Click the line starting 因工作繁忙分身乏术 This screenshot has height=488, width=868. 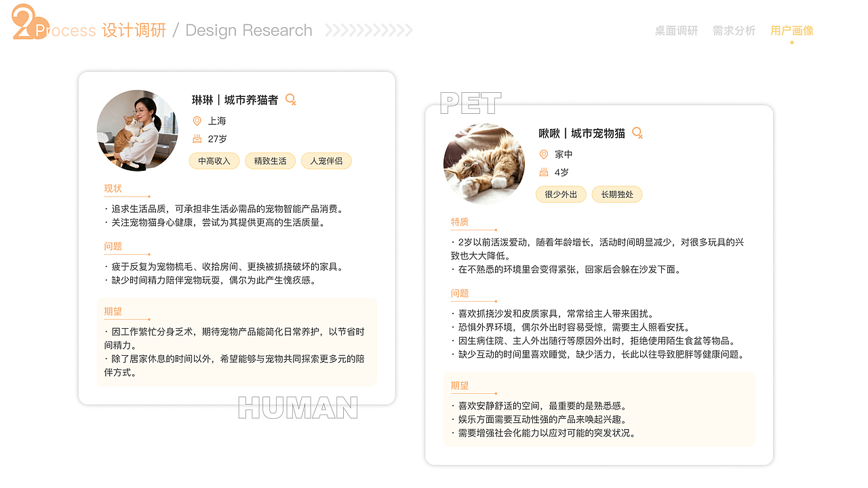[234, 339]
